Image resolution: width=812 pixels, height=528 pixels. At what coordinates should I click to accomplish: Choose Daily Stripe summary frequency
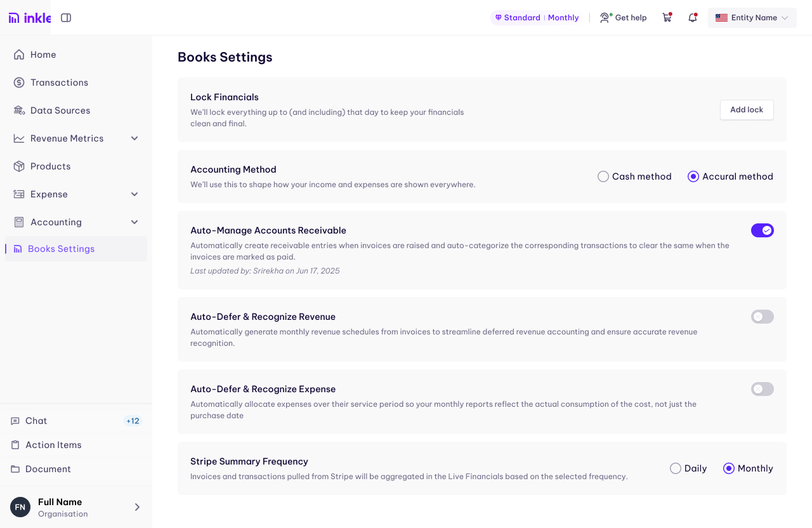click(676, 468)
